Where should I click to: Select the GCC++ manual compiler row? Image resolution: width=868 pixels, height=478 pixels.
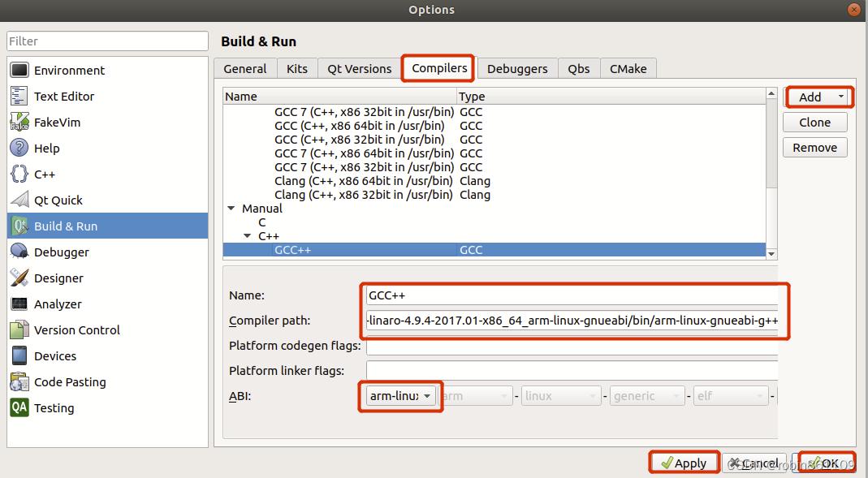tap(494, 250)
